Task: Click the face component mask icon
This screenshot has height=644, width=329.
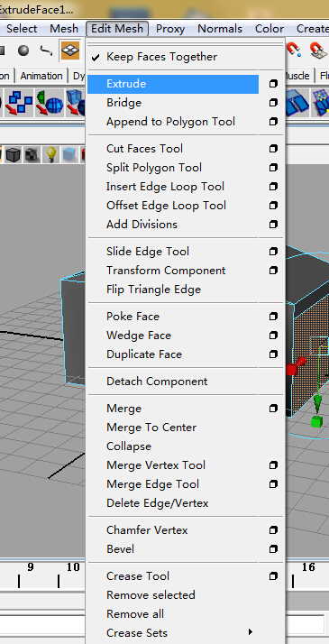Action: point(70,51)
